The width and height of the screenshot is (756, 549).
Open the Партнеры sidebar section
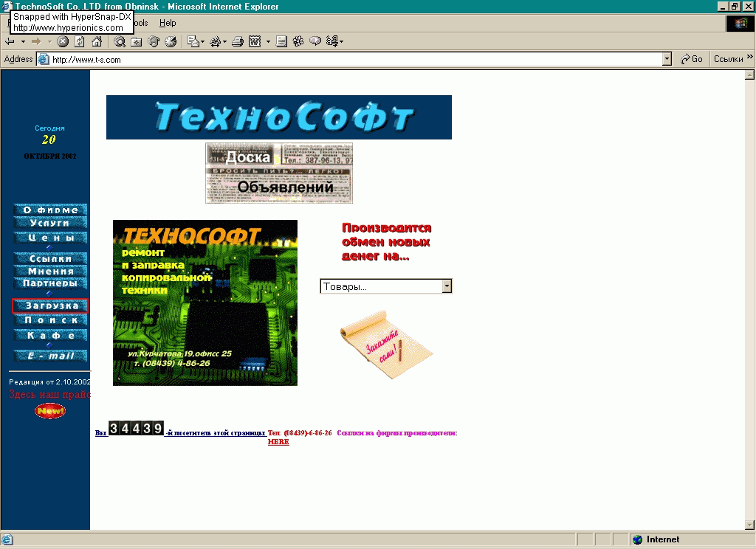(x=50, y=283)
